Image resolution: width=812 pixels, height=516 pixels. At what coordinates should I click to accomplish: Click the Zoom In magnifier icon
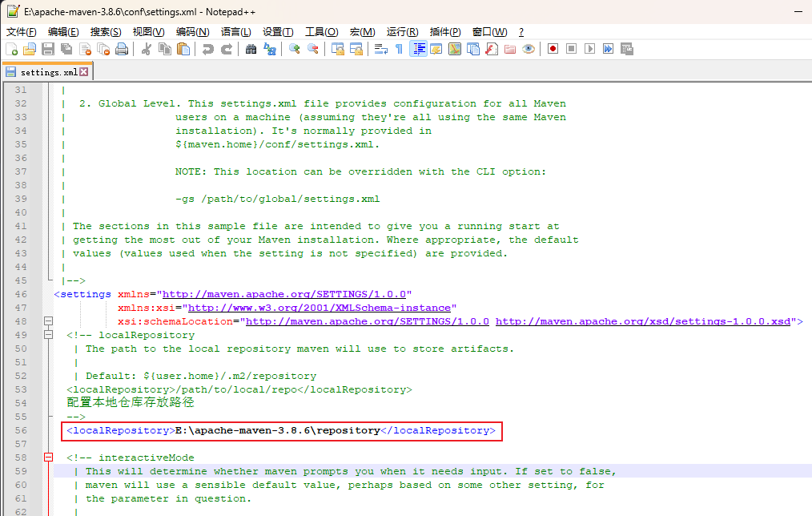click(295, 49)
